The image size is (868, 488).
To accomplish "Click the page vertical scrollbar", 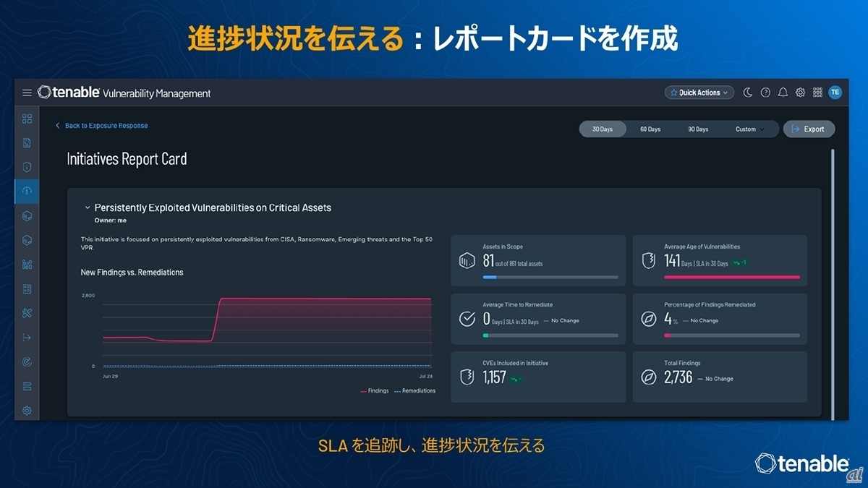I will click(x=833, y=283).
